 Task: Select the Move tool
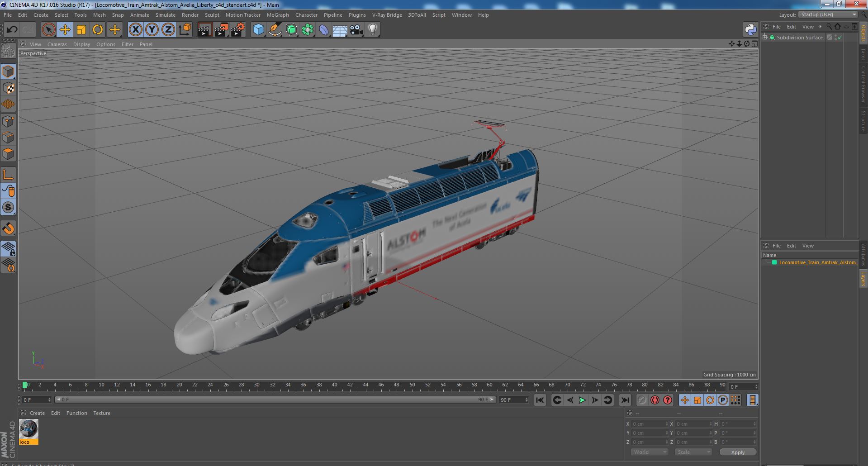[65, 30]
